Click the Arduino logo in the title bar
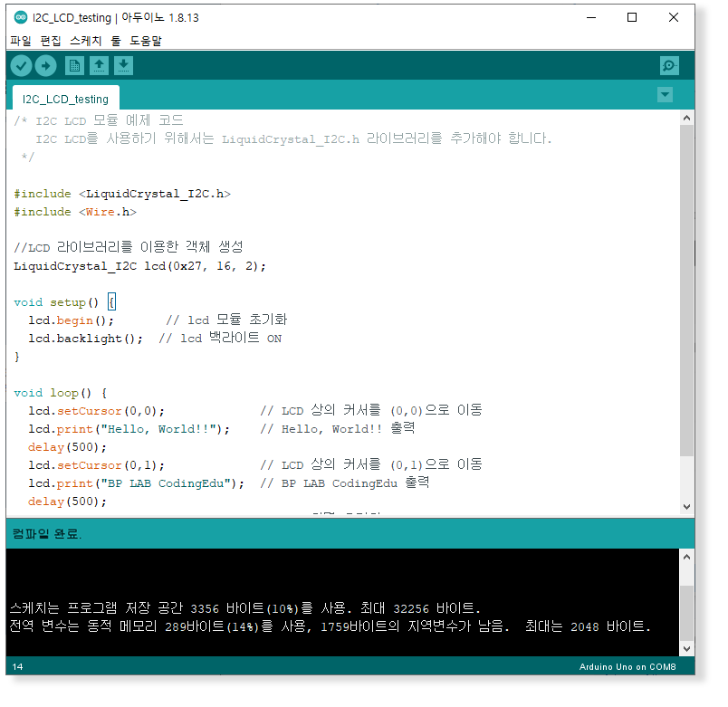728x707 pixels. [x=21, y=17]
